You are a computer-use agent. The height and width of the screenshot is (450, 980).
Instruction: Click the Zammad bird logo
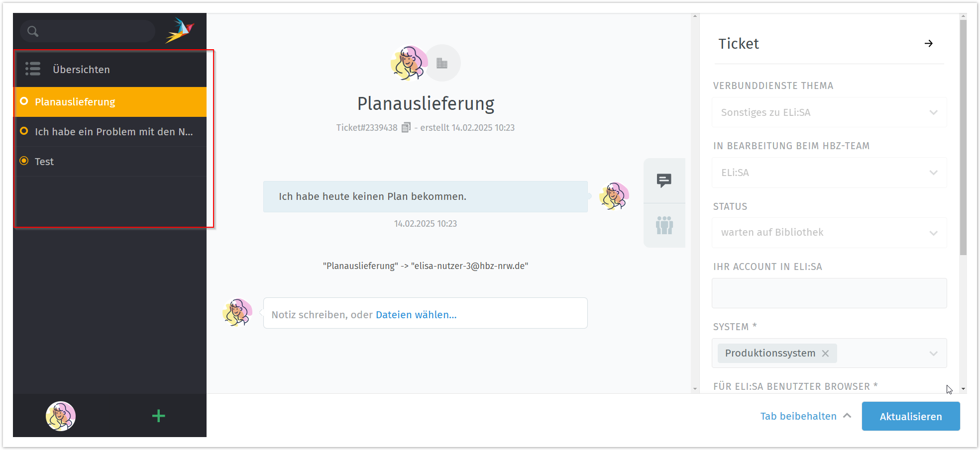pos(180,30)
